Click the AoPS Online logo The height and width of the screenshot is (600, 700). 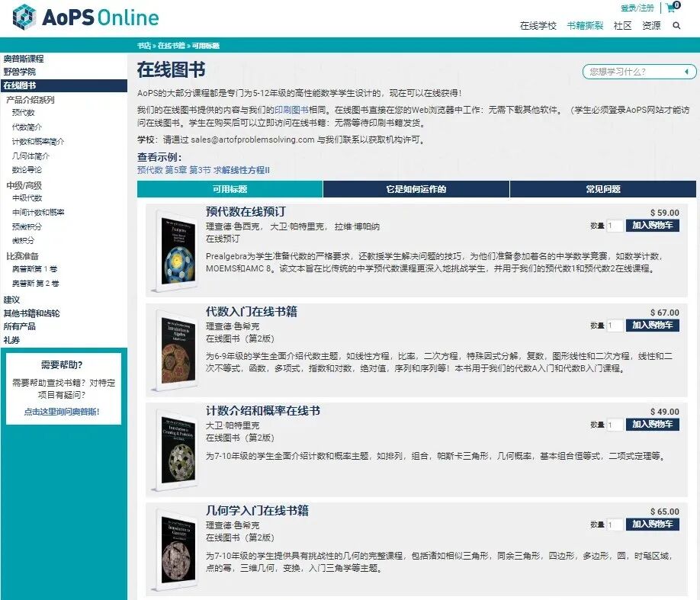[85, 18]
